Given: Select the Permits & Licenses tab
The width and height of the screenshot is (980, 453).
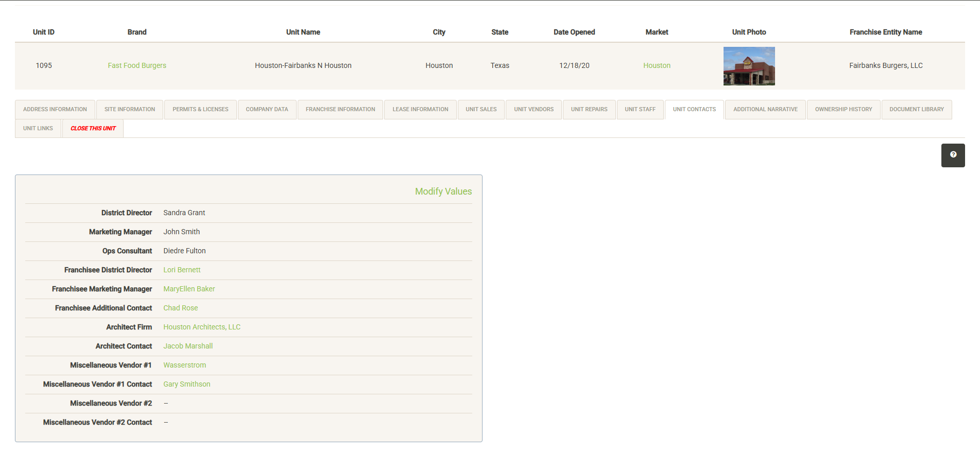Looking at the screenshot, I should coord(200,110).
